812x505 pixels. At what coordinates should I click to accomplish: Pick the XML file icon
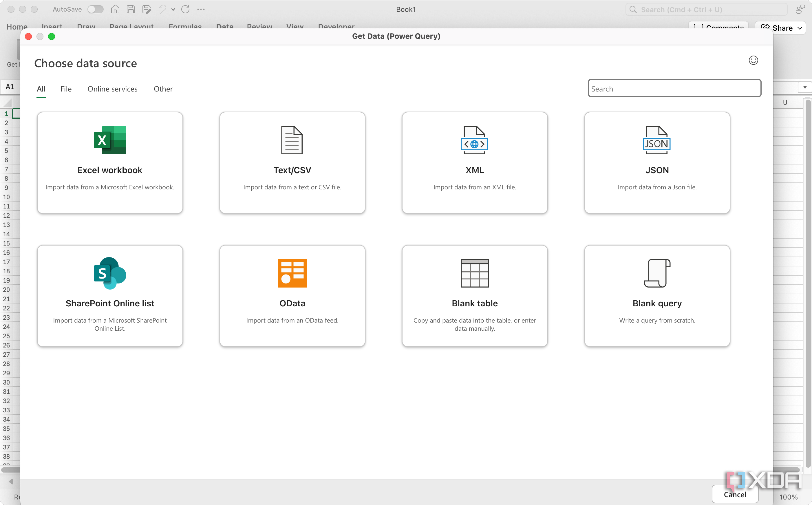pyautogui.click(x=474, y=140)
